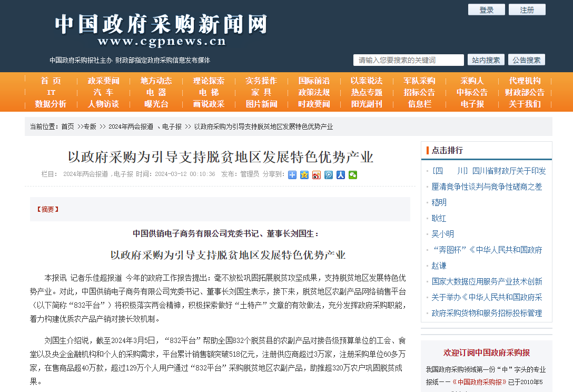Image resolution: width=573 pixels, height=392 pixels.
Task: Go to 招标公告 in the navigation bar
Action: 419,92
